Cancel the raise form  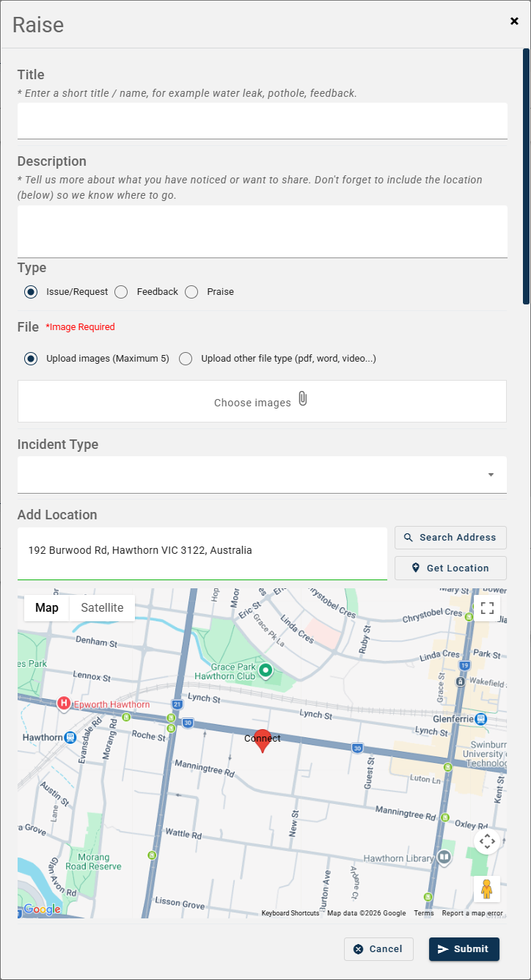click(378, 949)
